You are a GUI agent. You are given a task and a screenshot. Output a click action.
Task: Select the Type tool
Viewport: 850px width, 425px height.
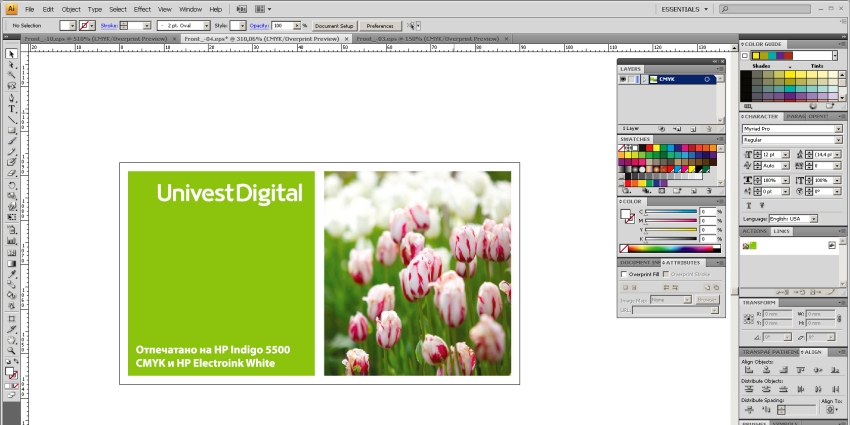click(11, 108)
